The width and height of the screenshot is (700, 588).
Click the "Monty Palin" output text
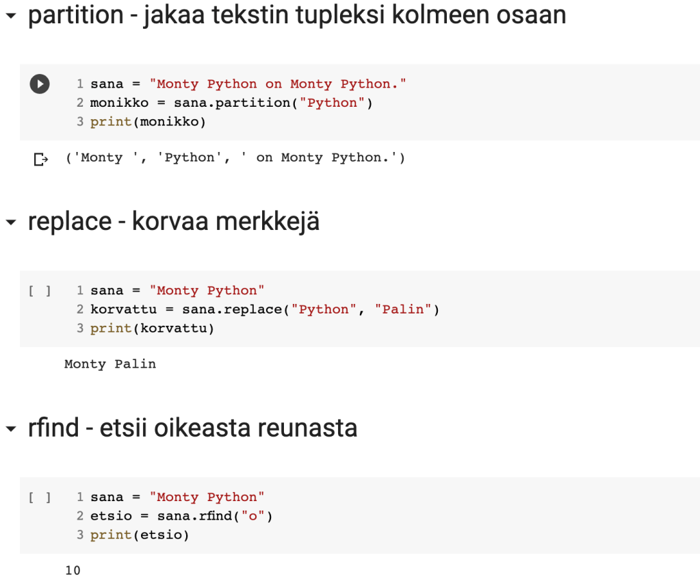click(x=110, y=364)
